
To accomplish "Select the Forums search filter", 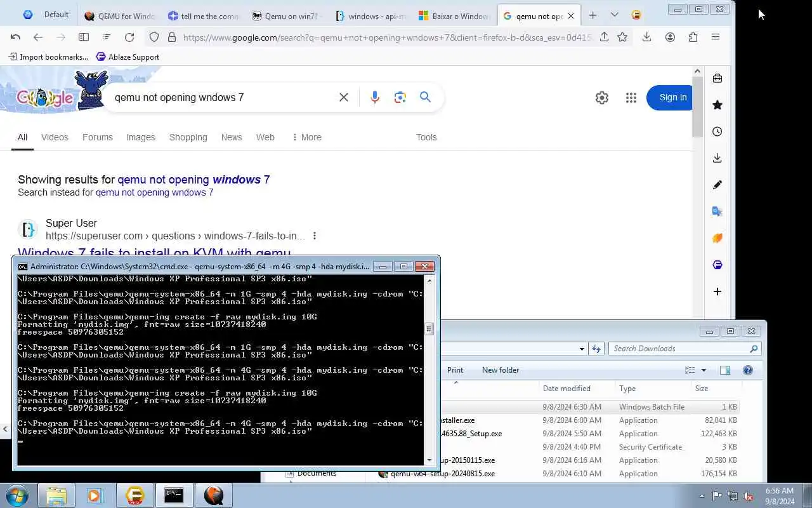I will tap(98, 137).
